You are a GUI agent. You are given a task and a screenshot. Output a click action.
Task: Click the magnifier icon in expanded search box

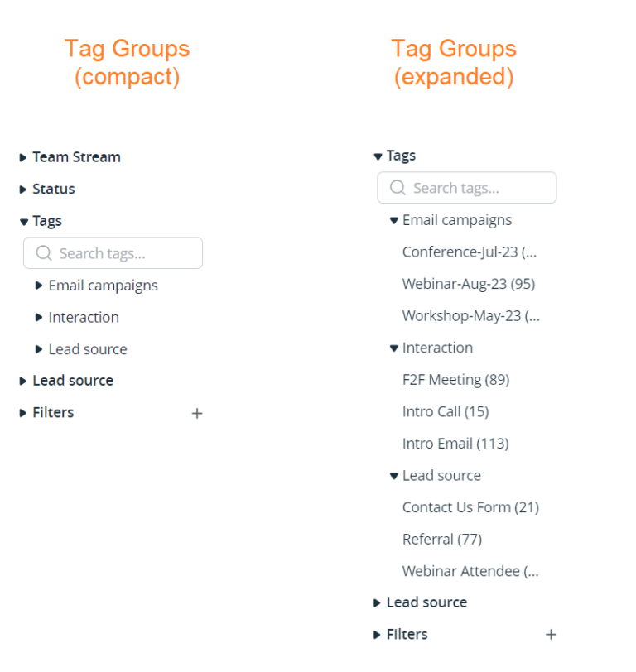tap(397, 188)
